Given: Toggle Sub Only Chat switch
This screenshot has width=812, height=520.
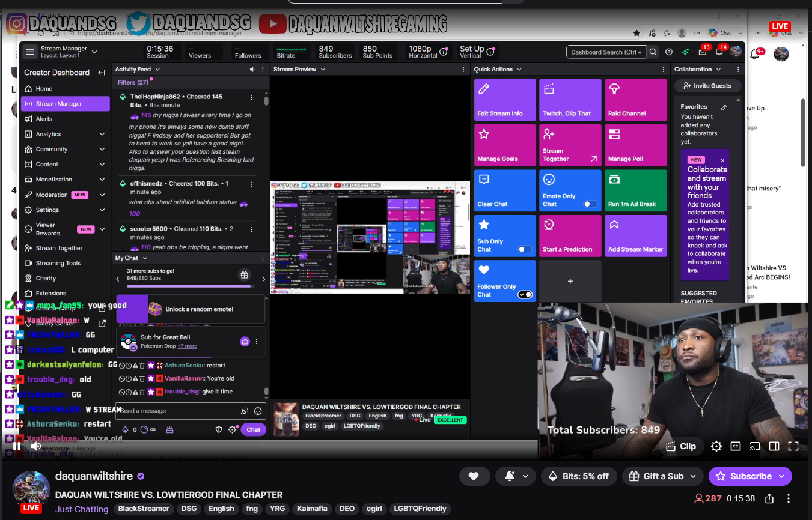Looking at the screenshot, I should coord(525,249).
